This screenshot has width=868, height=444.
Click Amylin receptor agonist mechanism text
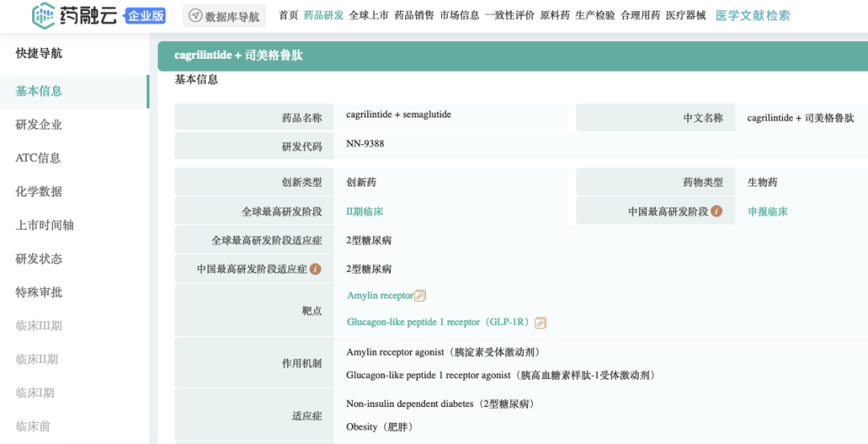(444, 352)
